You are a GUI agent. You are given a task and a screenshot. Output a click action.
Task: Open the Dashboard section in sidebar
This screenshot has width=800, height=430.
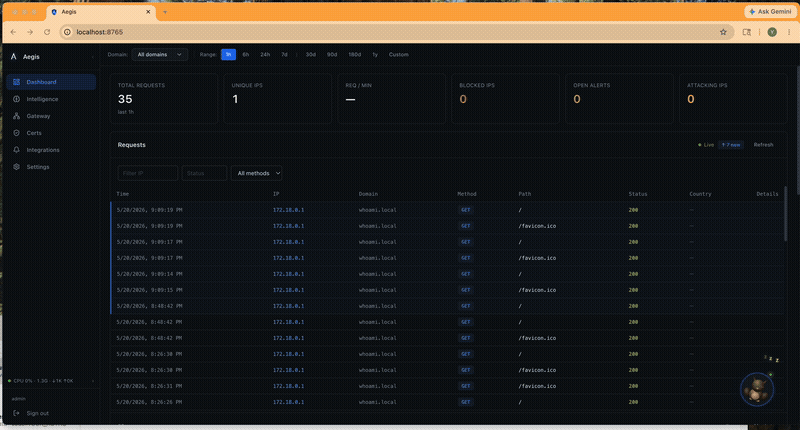[x=51, y=82]
